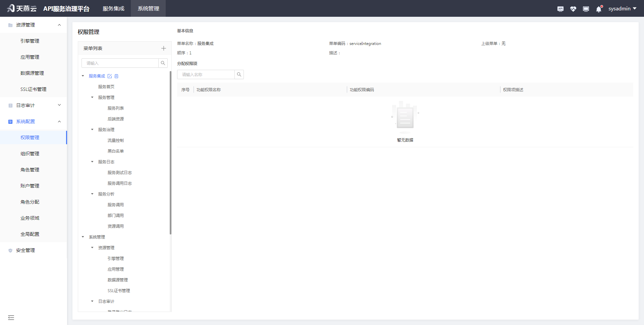644x325 pixels.
Task: Open the heartbeat health monitor icon
Action: [x=573, y=9]
